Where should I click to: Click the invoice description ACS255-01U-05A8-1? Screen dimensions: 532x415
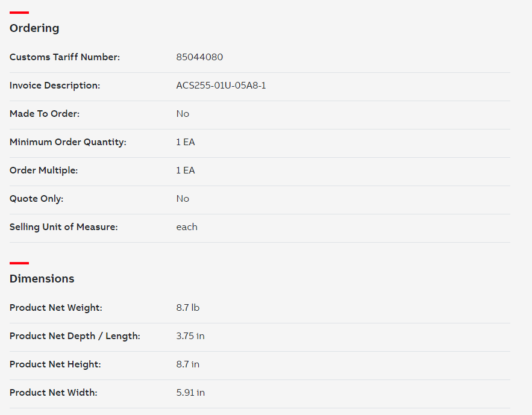pyautogui.click(x=221, y=86)
